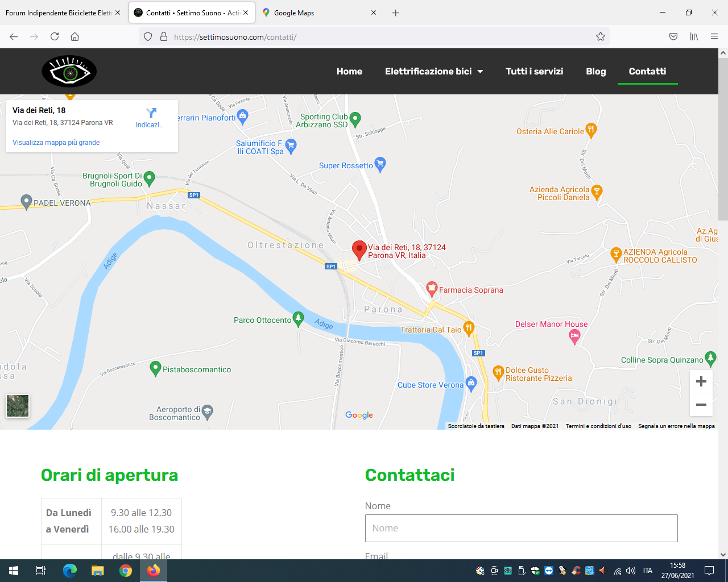Screen dimensions: 728x582
Task: Click the Google logo on the map
Action: click(x=359, y=415)
